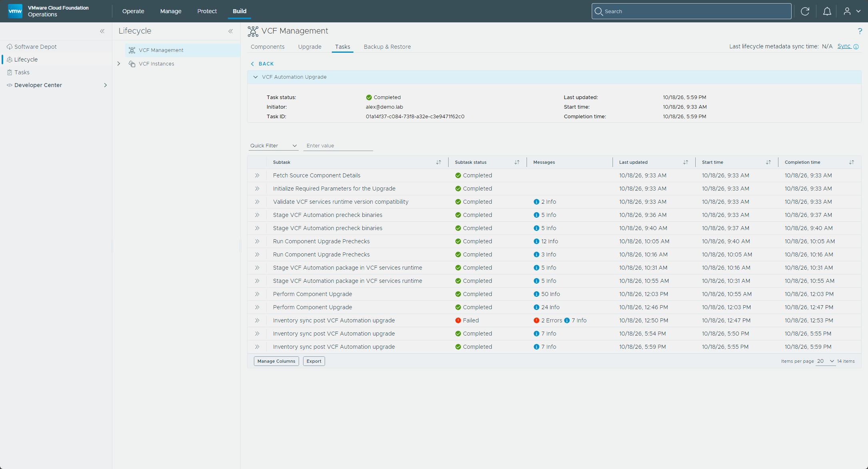Open the notifications bell
Image resolution: width=868 pixels, height=469 pixels.
(827, 11)
